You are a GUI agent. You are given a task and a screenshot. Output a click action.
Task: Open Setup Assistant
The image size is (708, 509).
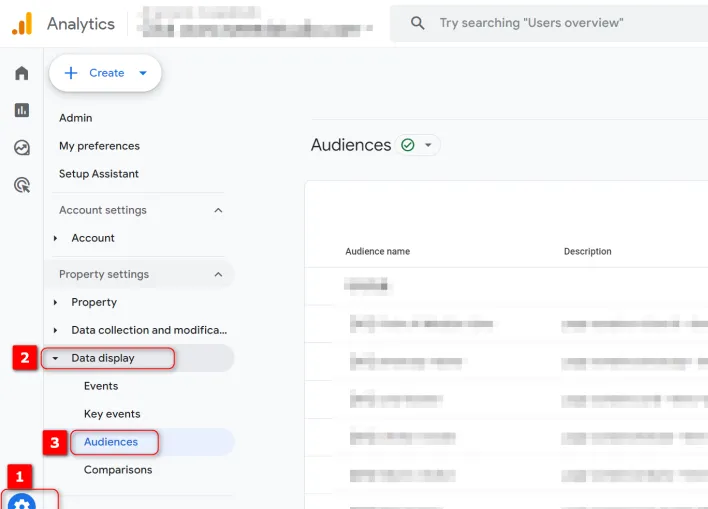coord(98,174)
